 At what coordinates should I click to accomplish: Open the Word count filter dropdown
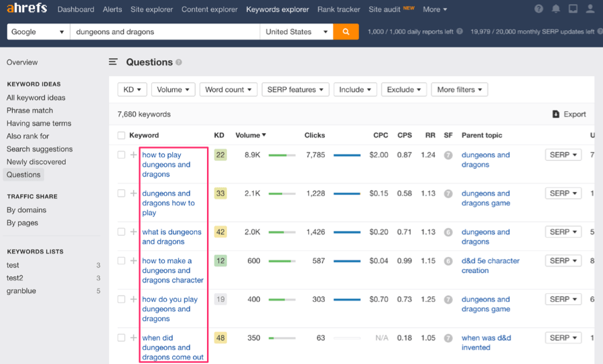click(x=228, y=90)
